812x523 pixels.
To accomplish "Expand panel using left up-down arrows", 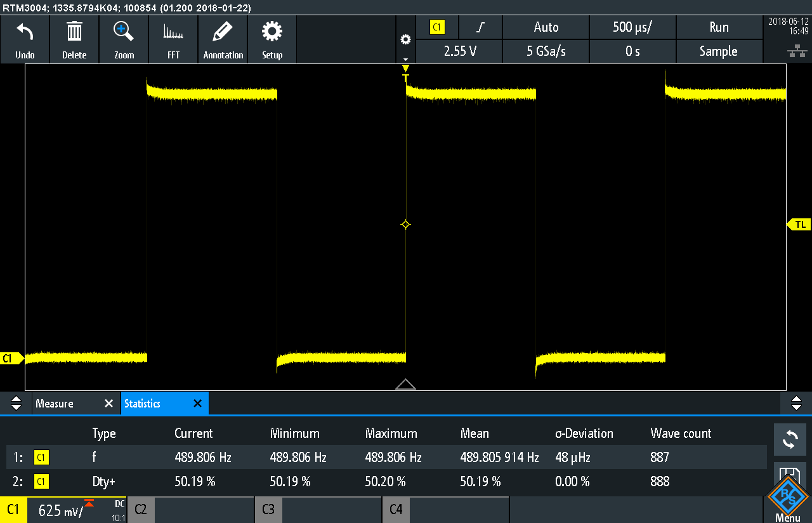I will coord(16,403).
